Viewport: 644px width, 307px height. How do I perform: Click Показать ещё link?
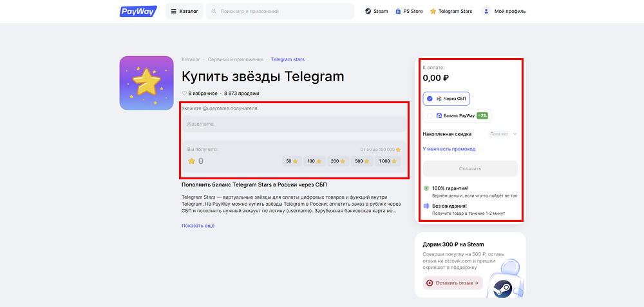coord(198,226)
